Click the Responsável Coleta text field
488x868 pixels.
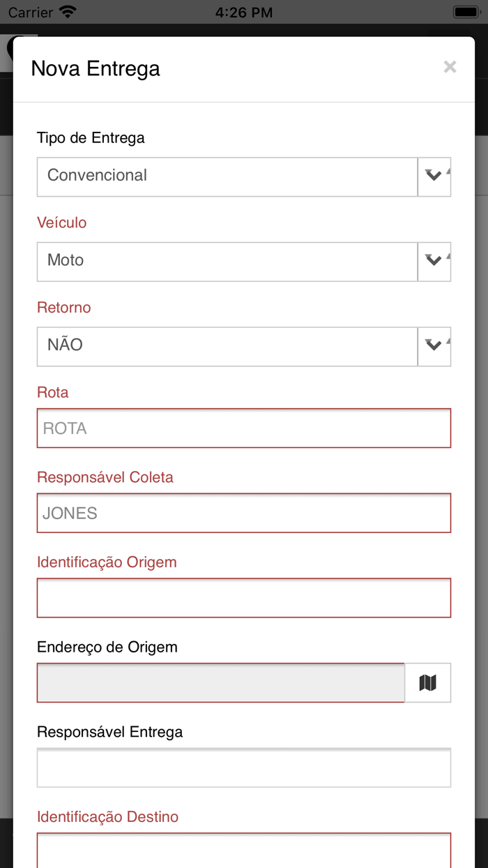coord(244,513)
